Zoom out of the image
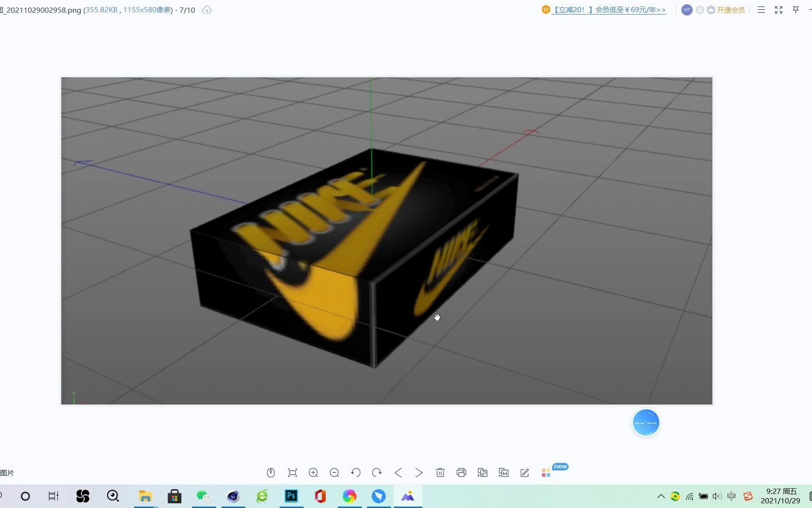This screenshot has height=508, width=812. point(334,472)
